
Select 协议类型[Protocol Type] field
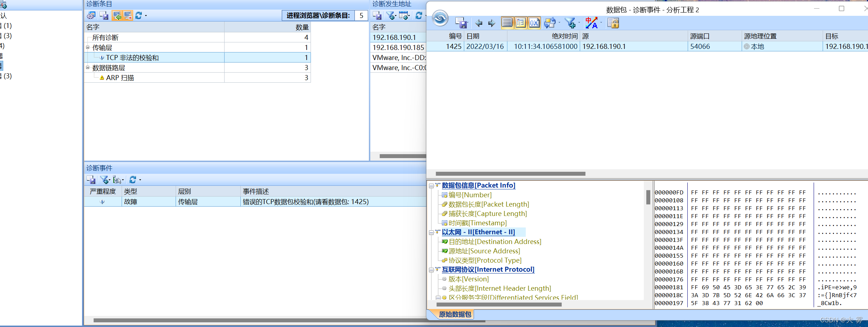pos(485,260)
